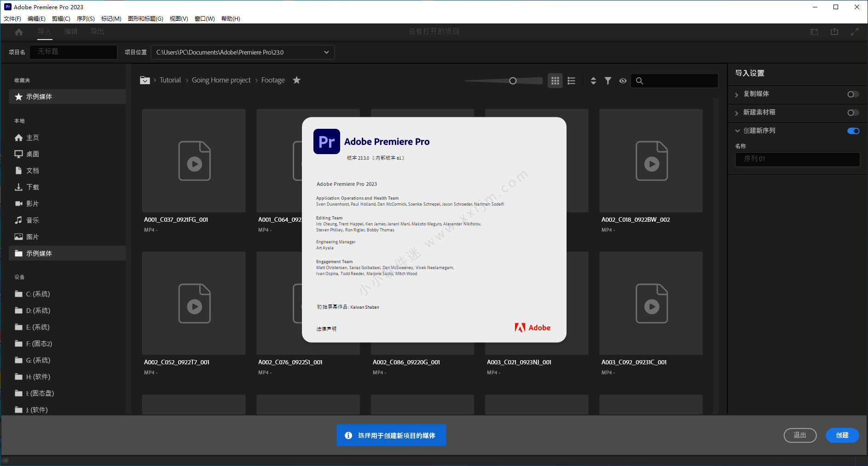Collapse the 创建新序列 section

coord(737,131)
